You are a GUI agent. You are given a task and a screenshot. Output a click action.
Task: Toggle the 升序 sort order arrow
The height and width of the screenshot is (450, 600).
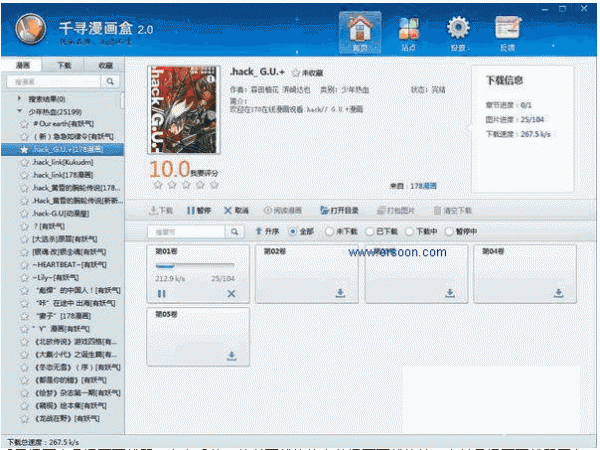[x=260, y=231]
